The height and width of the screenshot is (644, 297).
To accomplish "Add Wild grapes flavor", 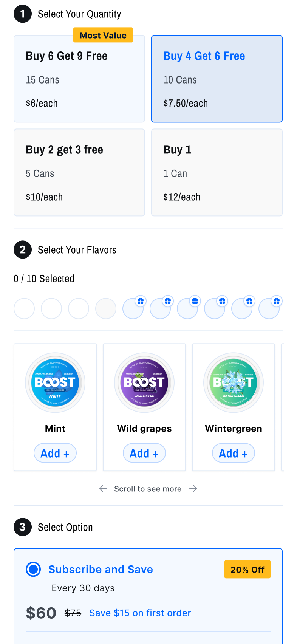I will point(144,453).
